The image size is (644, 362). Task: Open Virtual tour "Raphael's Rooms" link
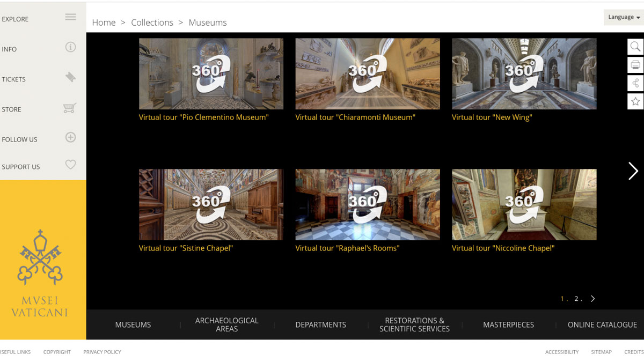click(x=347, y=248)
